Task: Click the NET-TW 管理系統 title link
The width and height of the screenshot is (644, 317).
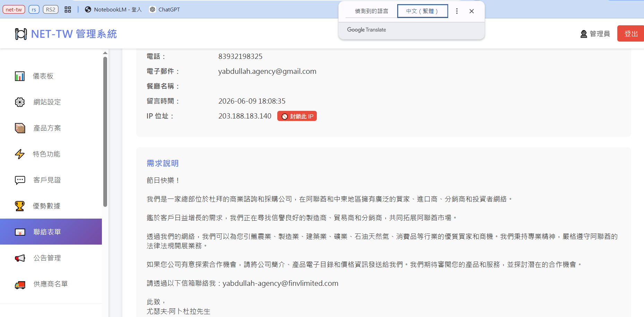Action: click(74, 34)
